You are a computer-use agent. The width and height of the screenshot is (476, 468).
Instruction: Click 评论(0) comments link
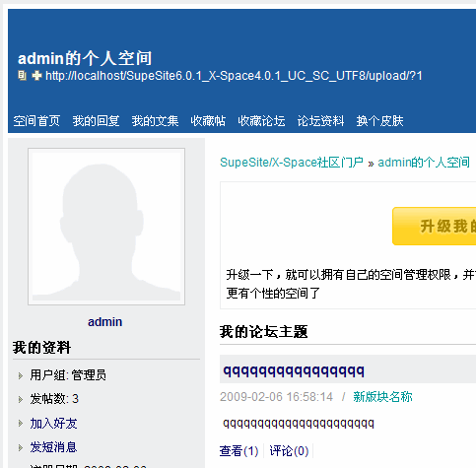point(289,451)
